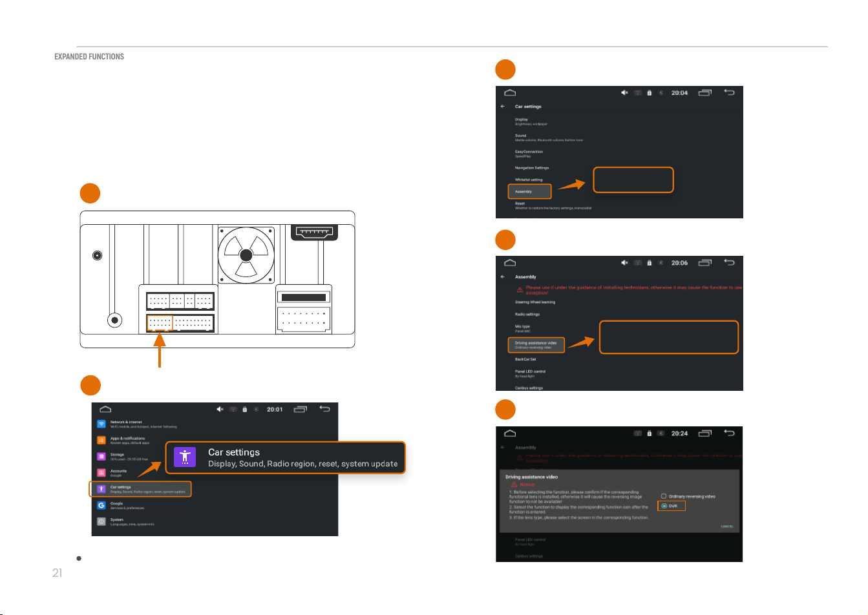The image size is (868, 615).
Task: Tap the purple Car settings icon in callout
Action: 185,457
